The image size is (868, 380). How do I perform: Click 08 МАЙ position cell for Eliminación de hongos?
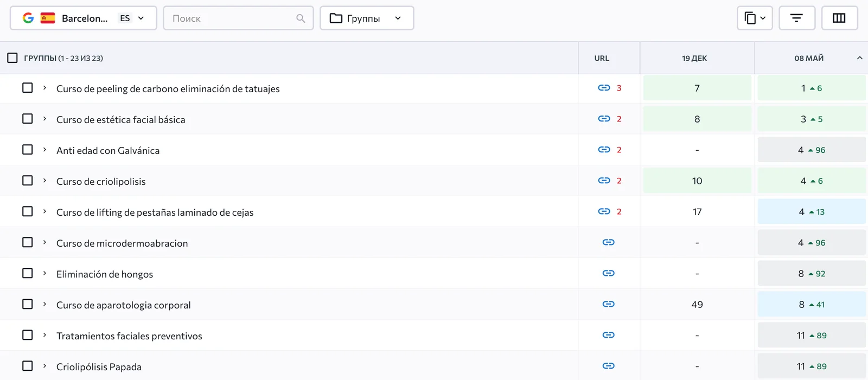point(812,274)
